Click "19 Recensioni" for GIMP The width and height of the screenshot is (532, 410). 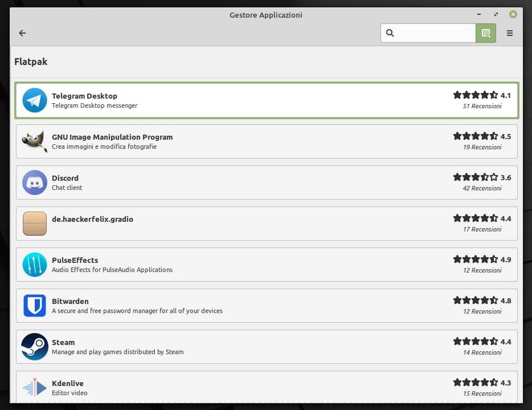click(x=482, y=148)
